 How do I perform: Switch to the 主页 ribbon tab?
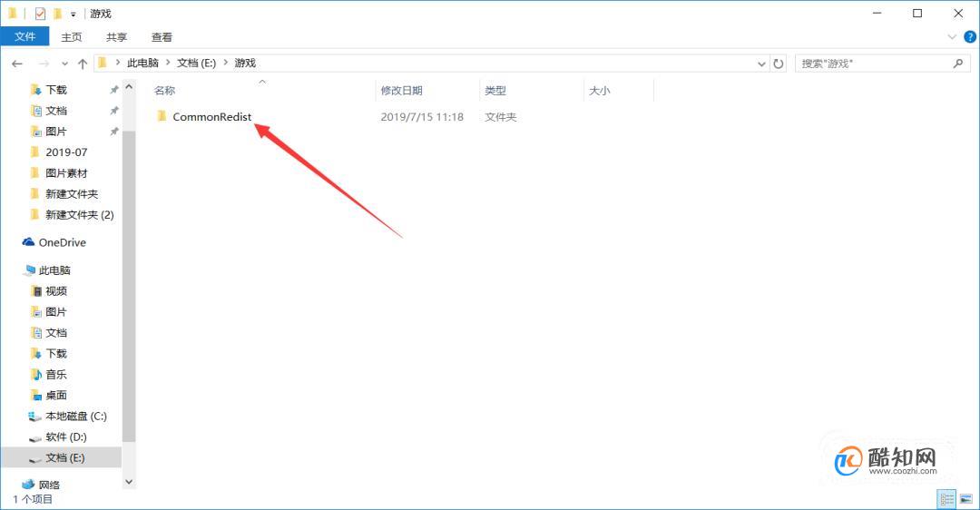click(x=72, y=37)
